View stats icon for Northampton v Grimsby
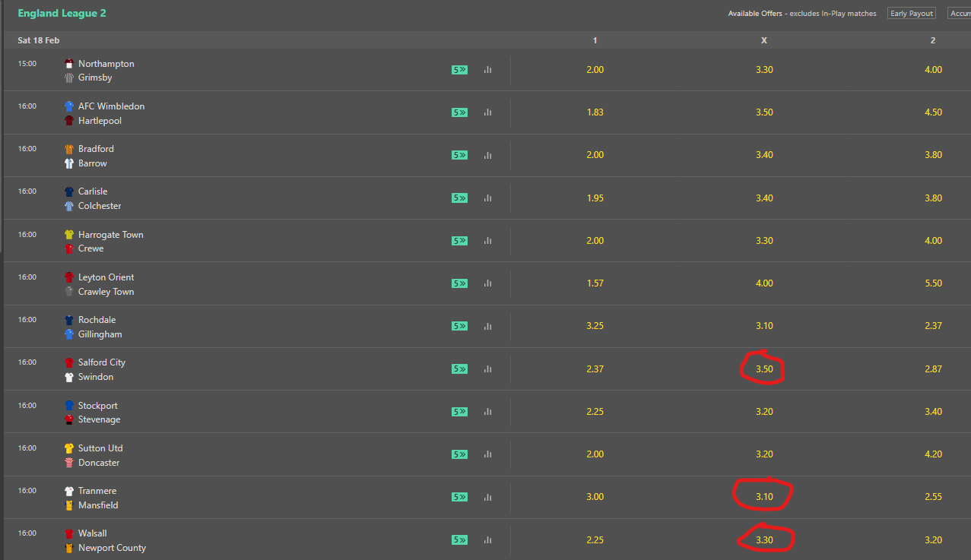 [487, 69]
